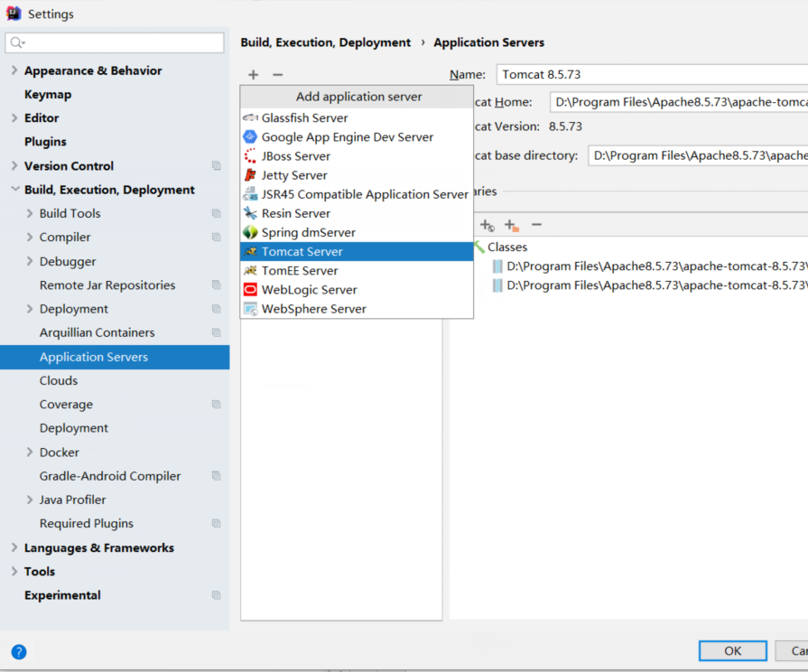The height and width of the screenshot is (672, 808).
Task: Expand the Tools section
Action: click(x=14, y=571)
